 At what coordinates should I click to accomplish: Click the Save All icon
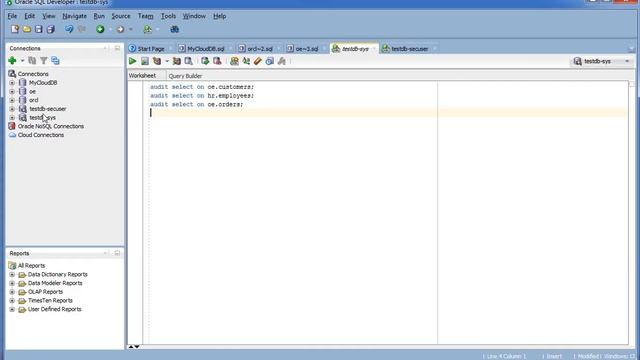[51, 29]
